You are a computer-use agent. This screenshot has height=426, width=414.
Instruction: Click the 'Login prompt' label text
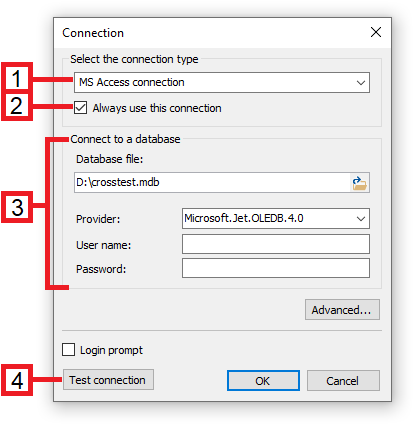(111, 350)
